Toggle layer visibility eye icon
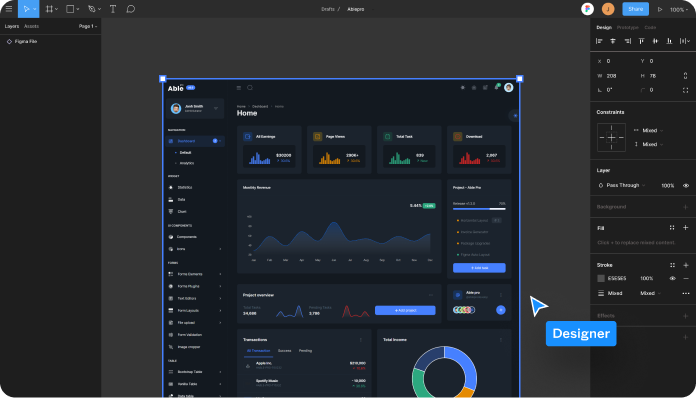Viewport: 696px width, 398px height. click(686, 185)
